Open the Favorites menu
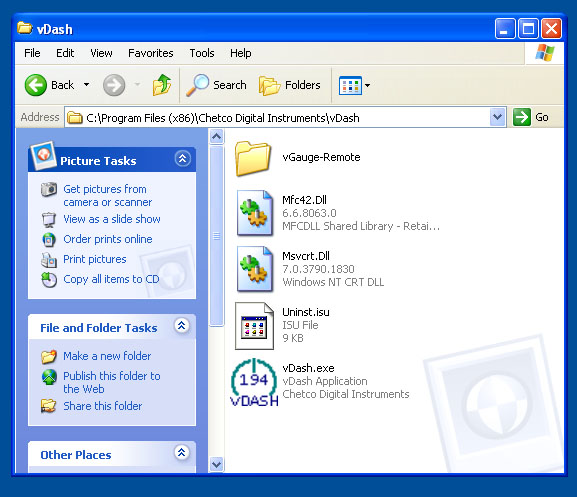Image resolution: width=577 pixels, height=497 pixels. (x=151, y=53)
